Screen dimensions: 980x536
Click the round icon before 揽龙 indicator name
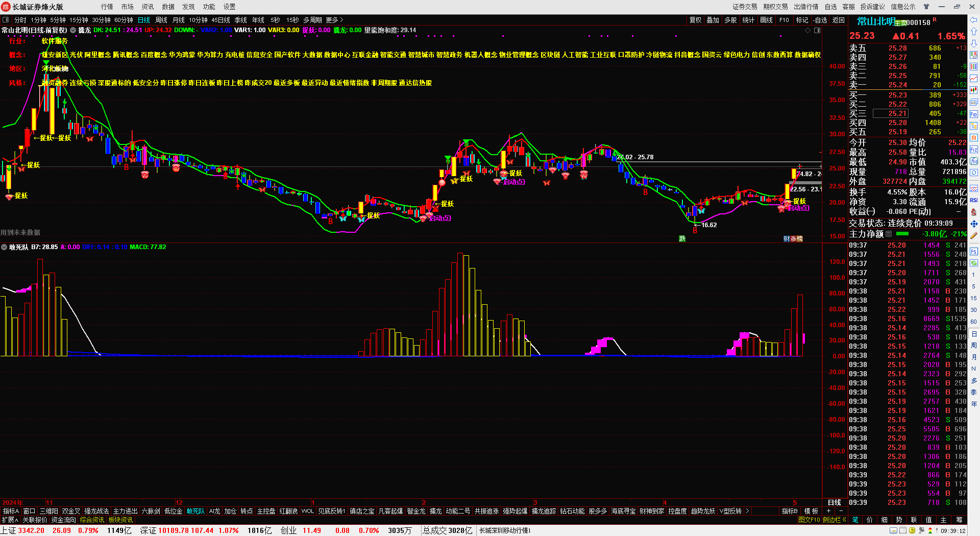73,30
